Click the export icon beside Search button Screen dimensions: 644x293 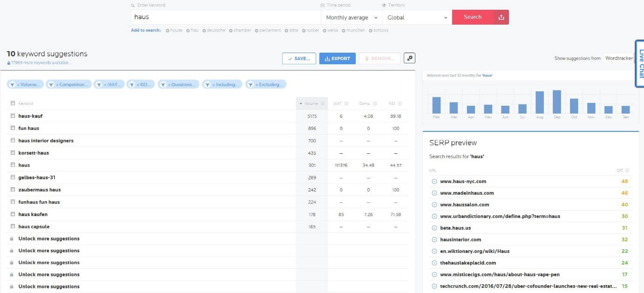(x=501, y=17)
